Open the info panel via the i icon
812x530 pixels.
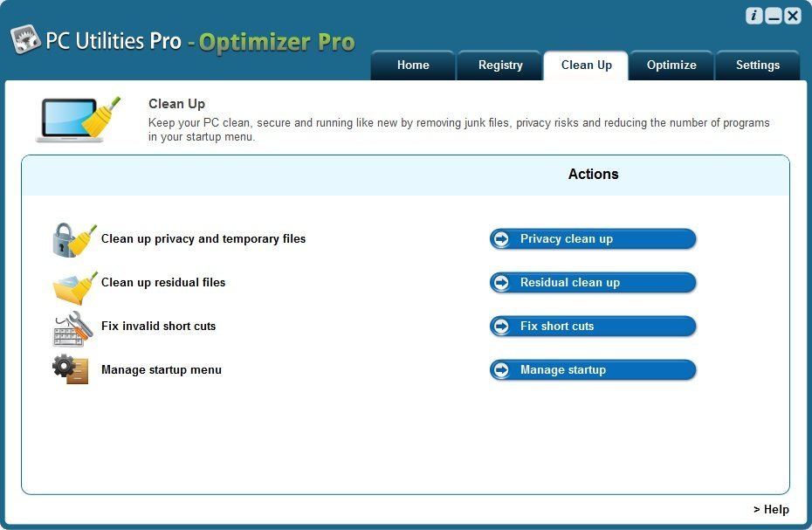tap(753, 15)
